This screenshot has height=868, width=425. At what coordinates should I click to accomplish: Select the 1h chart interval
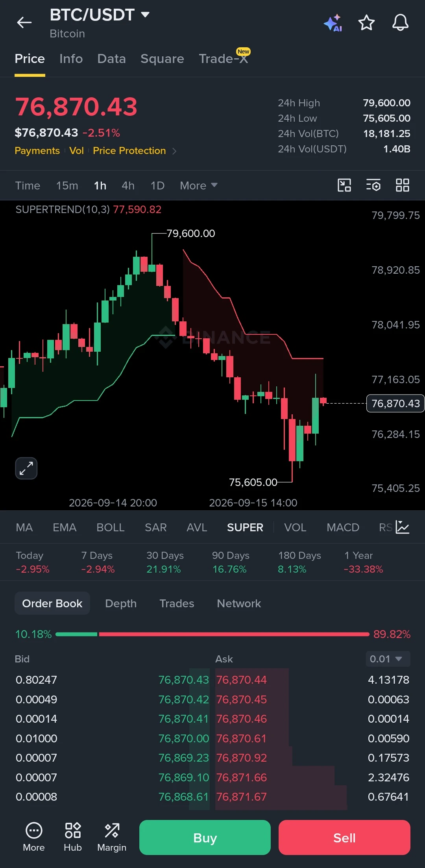[100, 185]
